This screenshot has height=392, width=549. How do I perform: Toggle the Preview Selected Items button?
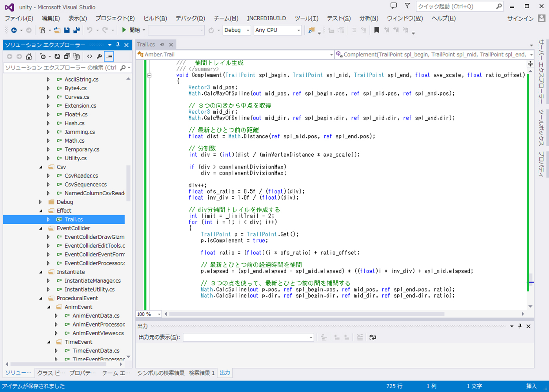109,56
